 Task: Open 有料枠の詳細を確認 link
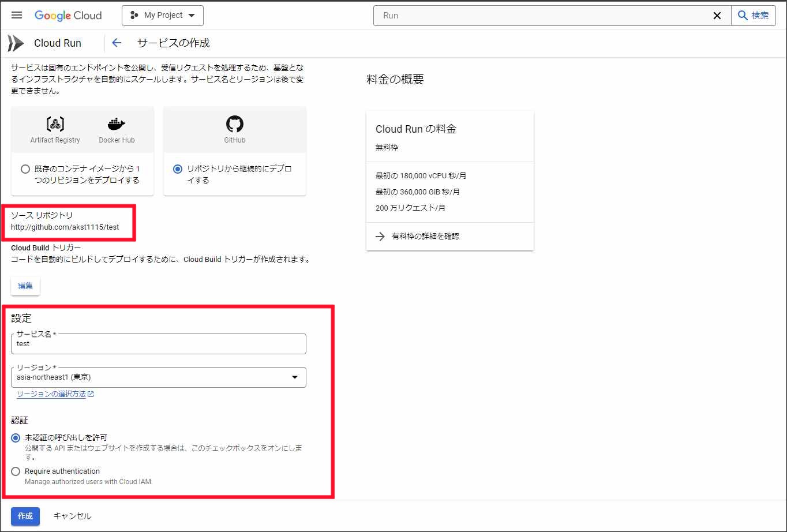(x=426, y=236)
